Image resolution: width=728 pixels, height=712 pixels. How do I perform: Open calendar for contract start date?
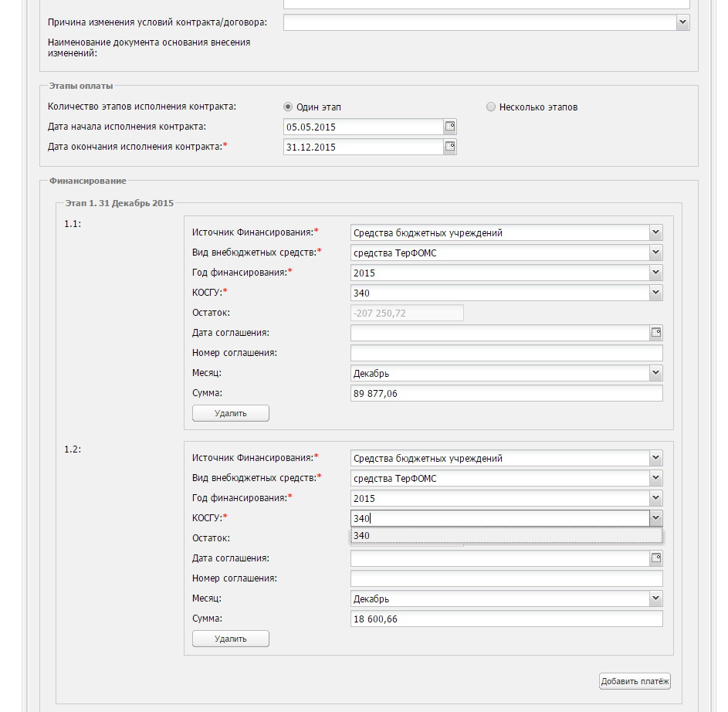pyautogui.click(x=450, y=127)
